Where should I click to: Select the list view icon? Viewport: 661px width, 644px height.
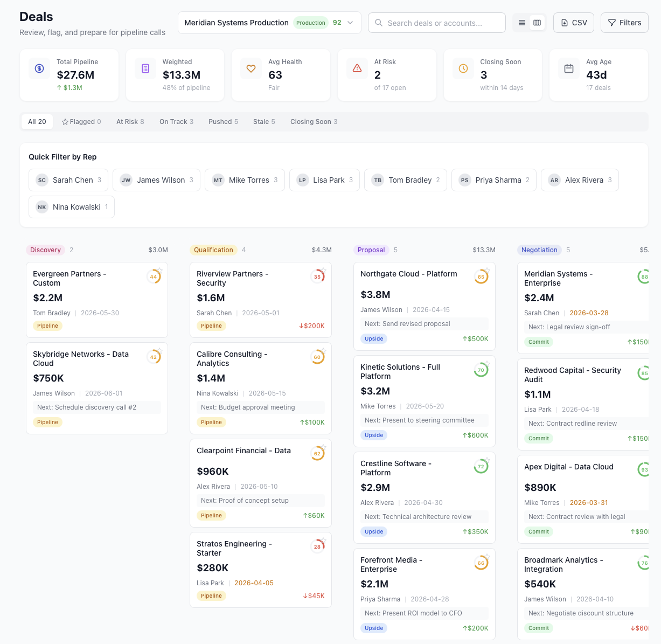point(521,23)
